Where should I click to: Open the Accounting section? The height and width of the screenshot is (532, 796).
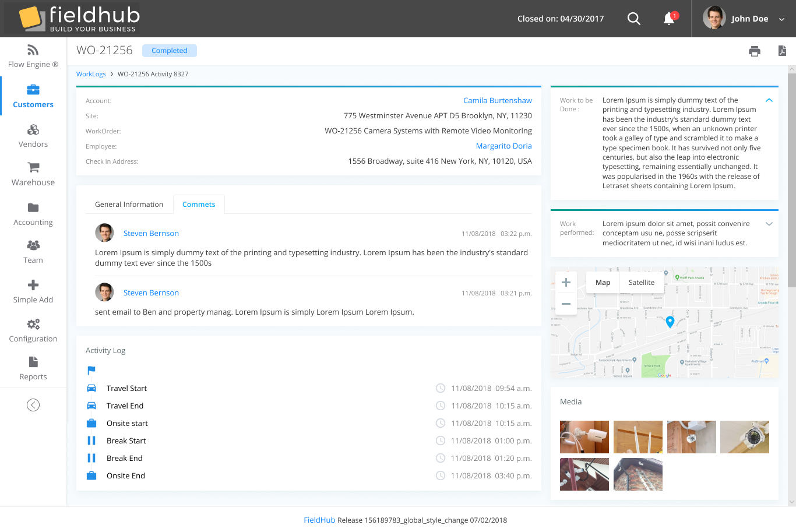coord(33,214)
